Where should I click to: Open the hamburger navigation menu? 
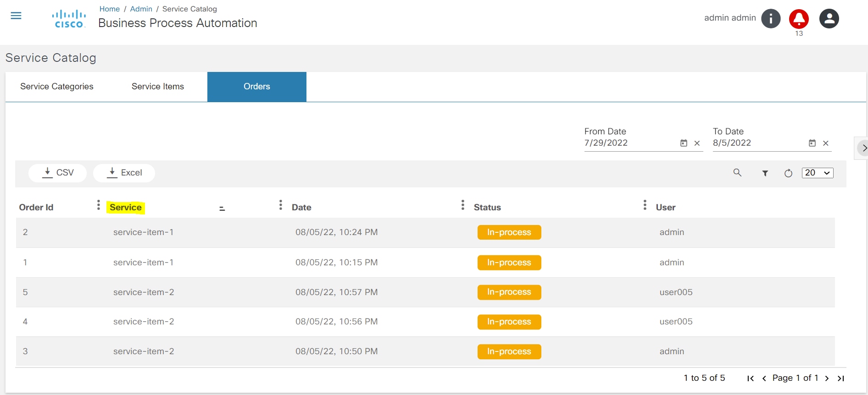click(16, 16)
